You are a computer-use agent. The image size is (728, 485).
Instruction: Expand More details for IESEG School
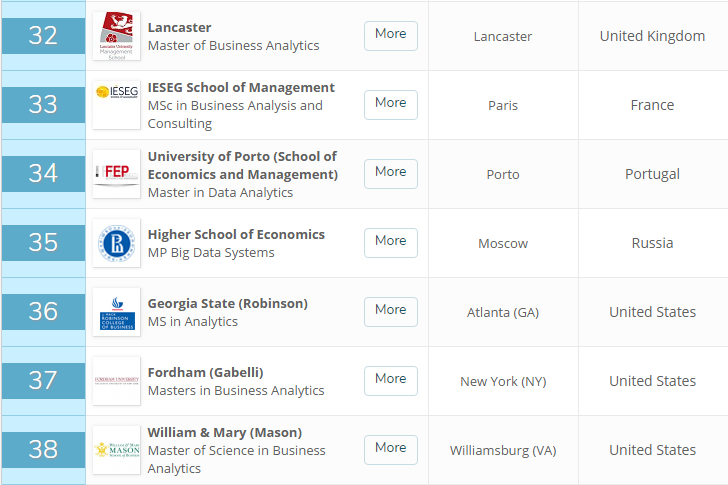tap(390, 103)
